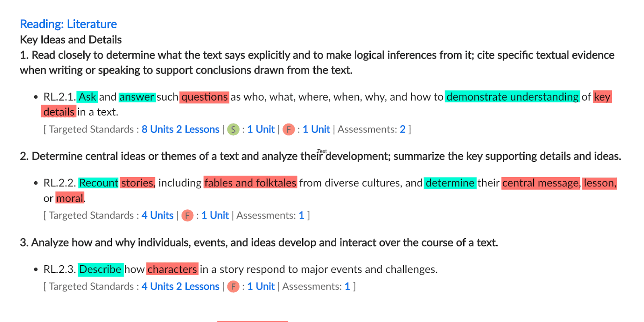Open the 1 Unit link beside S badge
The height and width of the screenshot is (322, 644).
261,129
